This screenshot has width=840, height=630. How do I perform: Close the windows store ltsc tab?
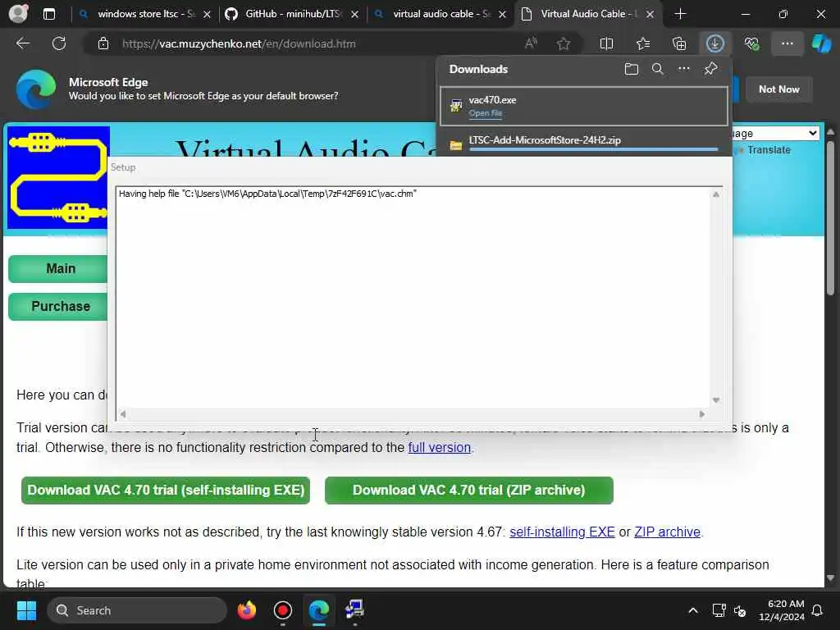tap(207, 15)
